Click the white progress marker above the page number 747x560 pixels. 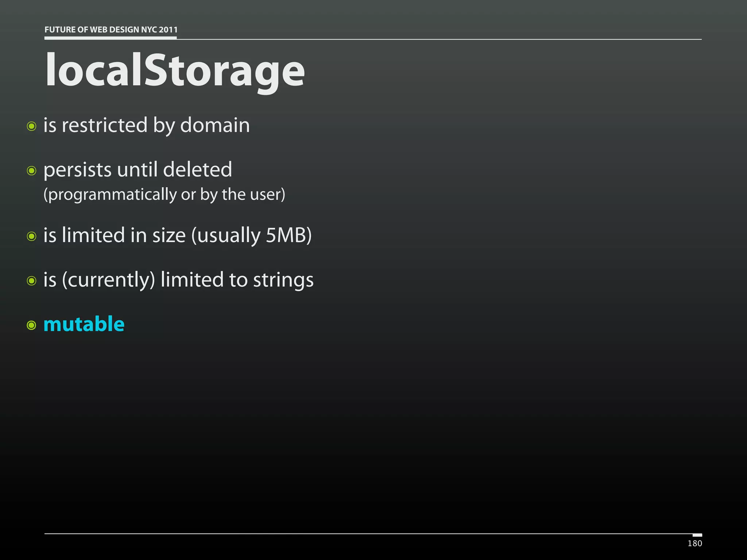(x=697, y=535)
